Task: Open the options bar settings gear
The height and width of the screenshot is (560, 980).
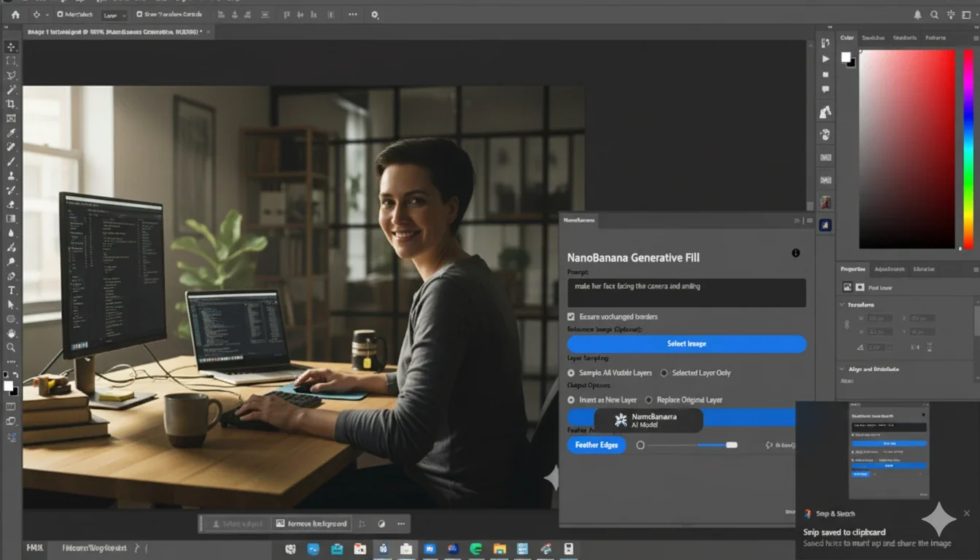Action: [x=375, y=15]
